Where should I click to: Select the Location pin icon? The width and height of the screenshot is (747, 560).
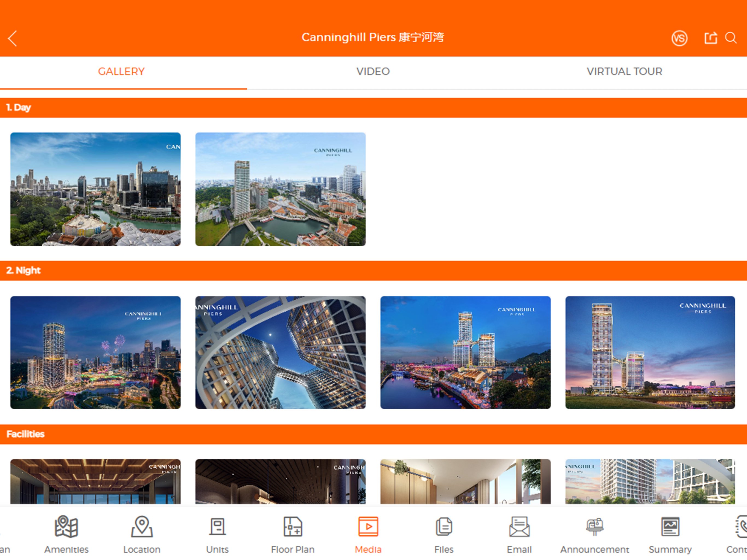point(142,527)
